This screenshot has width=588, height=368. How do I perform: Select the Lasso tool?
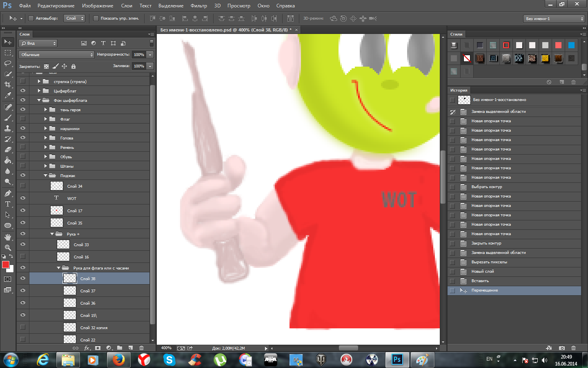tap(8, 63)
